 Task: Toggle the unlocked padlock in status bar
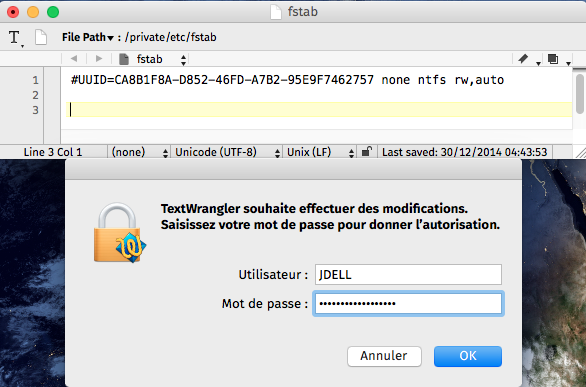pyautogui.click(x=367, y=152)
